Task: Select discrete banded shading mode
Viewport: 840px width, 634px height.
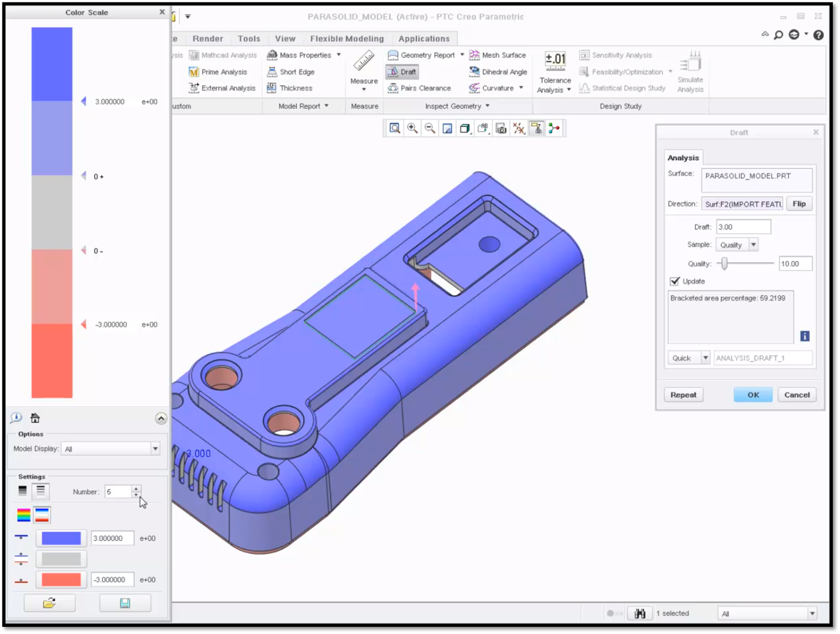Action: 41,491
